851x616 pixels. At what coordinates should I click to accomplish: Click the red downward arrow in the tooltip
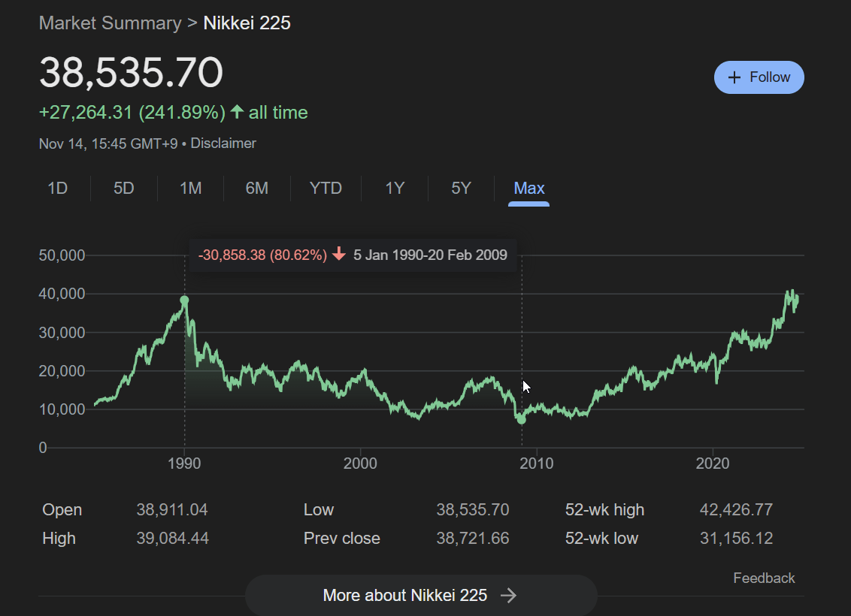coord(340,255)
